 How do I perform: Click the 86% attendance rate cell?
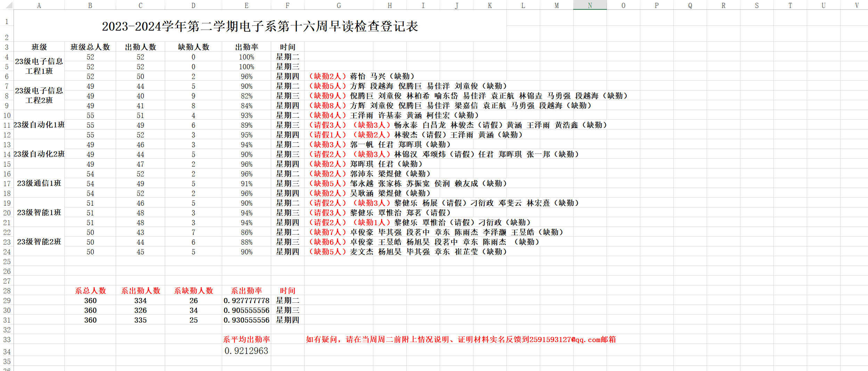pyautogui.click(x=246, y=232)
